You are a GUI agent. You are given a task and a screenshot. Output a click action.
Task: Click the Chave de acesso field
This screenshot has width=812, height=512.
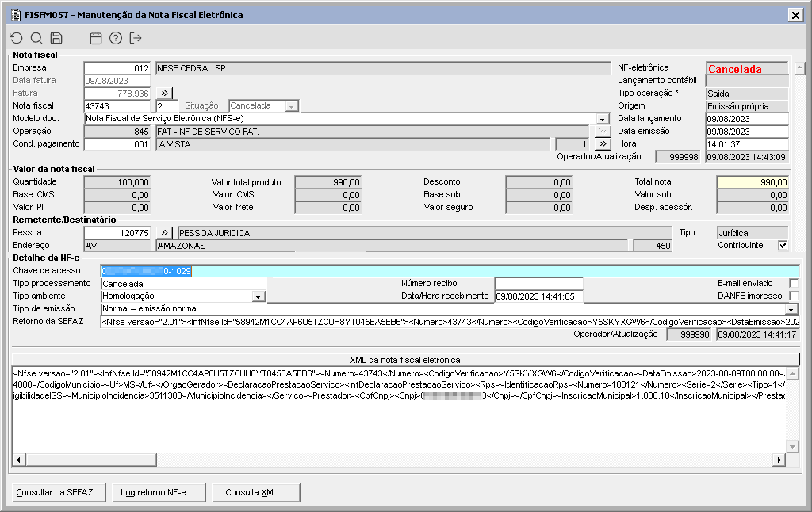pyautogui.click(x=450, y=271)
